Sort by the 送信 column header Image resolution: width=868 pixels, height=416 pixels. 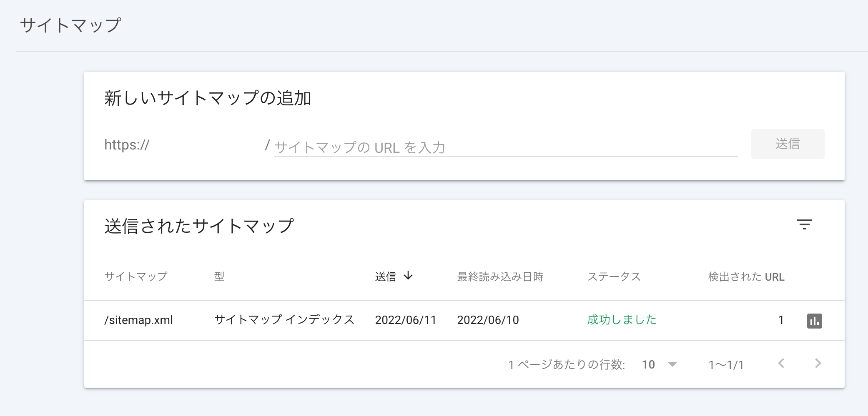(x=386, y=277)
